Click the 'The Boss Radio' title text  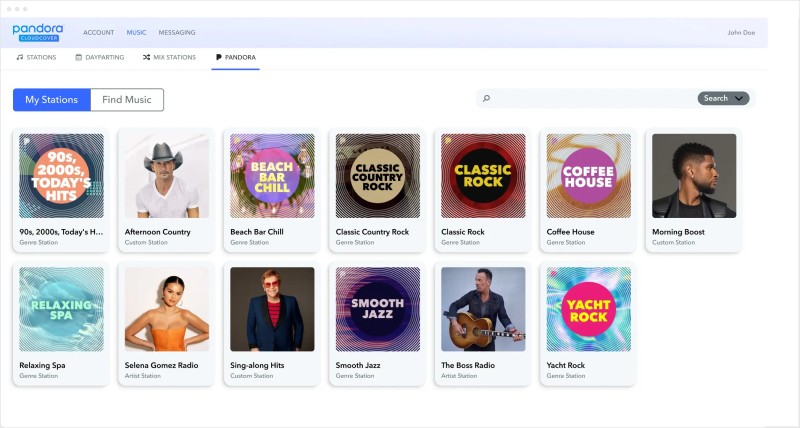click(468, 365)
